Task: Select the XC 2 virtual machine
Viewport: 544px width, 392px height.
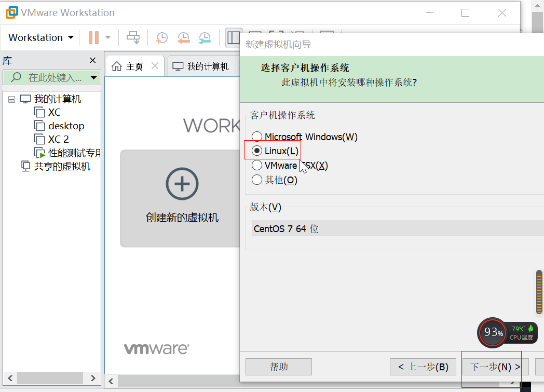Action: [x=58, y=140]
